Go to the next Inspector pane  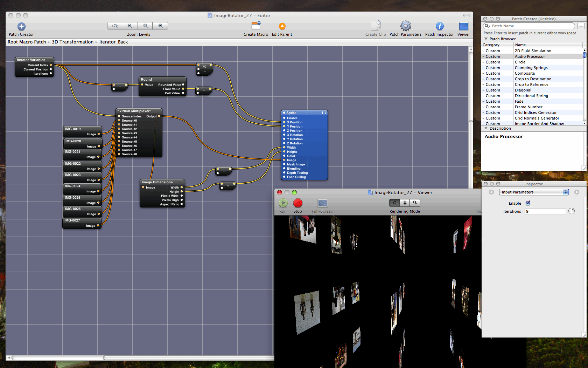coord(577,192)
